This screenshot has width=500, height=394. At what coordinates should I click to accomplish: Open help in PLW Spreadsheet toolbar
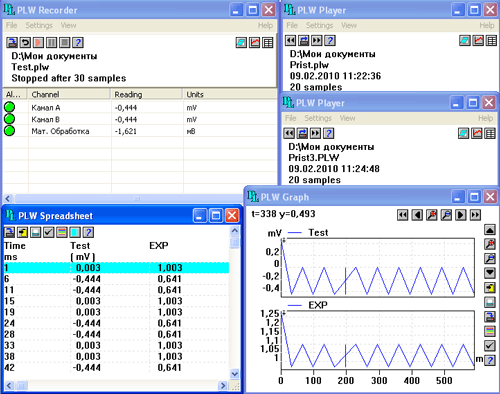[x=88, y=232]
